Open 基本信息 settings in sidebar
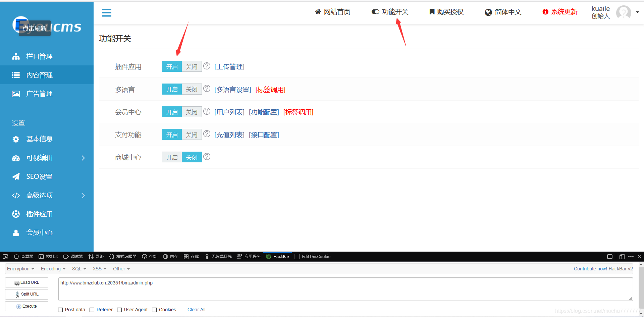644x317 pixels. click(x=47, y=139)
